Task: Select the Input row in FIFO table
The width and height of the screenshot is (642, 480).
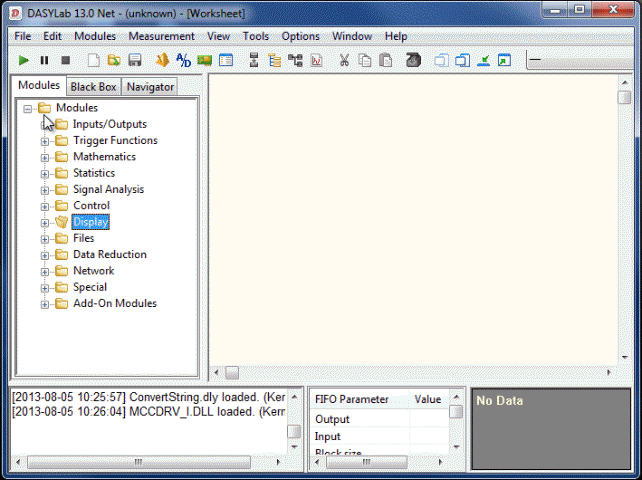Action: [379, 437]
